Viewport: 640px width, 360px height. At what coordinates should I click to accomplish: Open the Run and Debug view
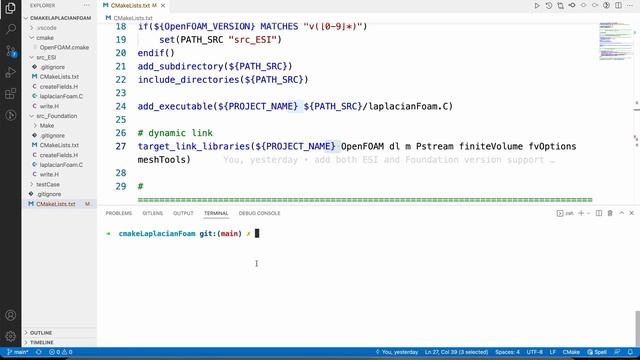tap(11, 72)
